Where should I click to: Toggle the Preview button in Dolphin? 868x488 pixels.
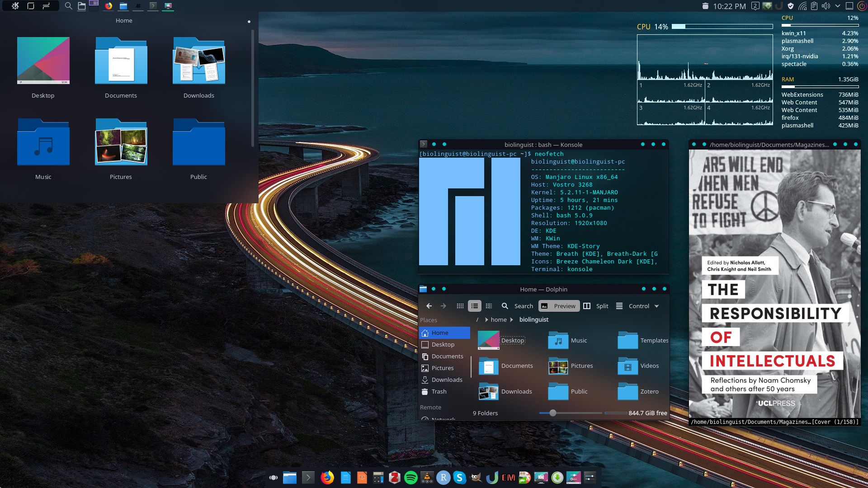coord(559,306)
